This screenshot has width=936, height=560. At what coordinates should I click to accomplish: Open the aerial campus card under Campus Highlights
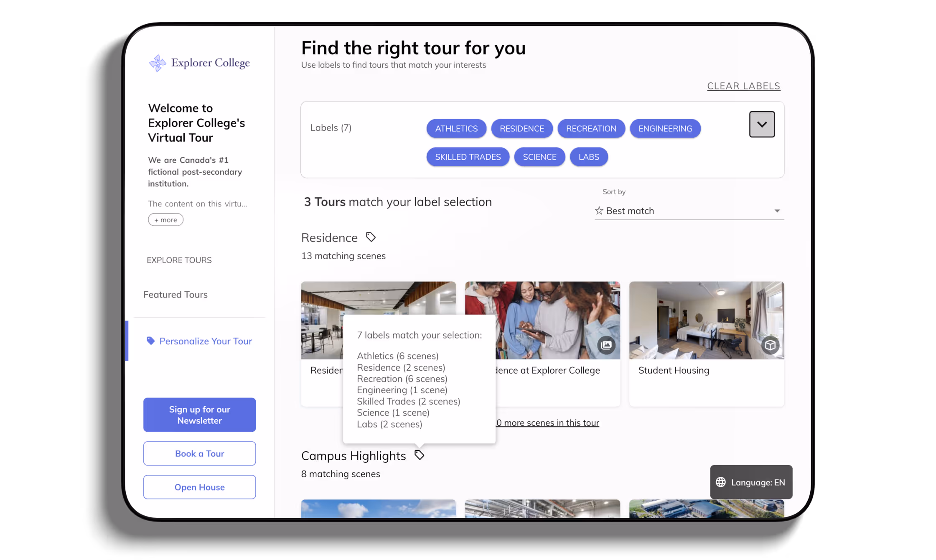tap(707, 509)
